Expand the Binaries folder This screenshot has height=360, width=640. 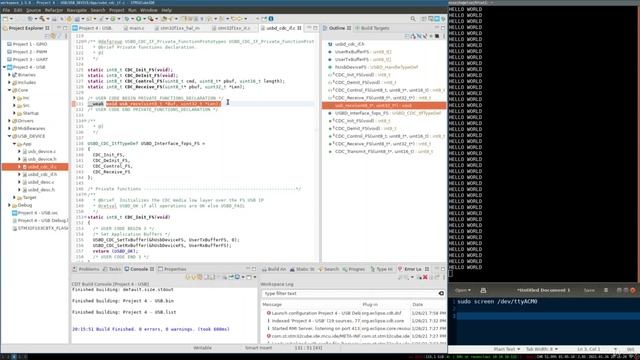tap(9, 75)
